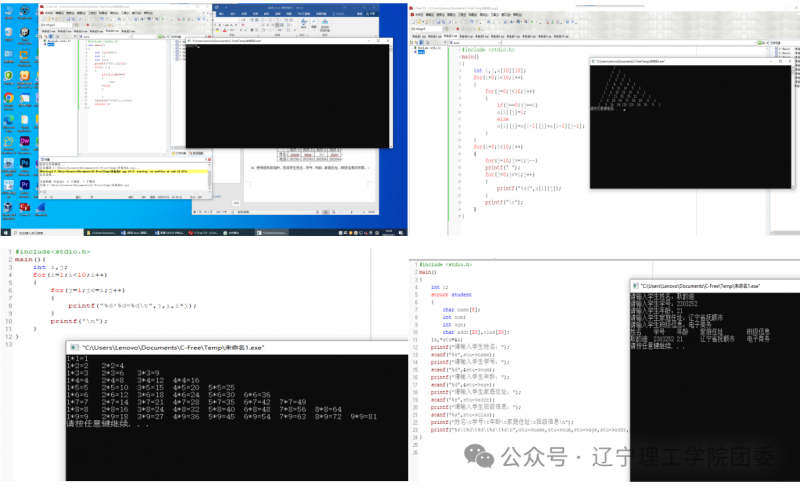Open the first menu 文件 in the left C-Free window
This screenshot has width=800, height=489.
point(49,13)
